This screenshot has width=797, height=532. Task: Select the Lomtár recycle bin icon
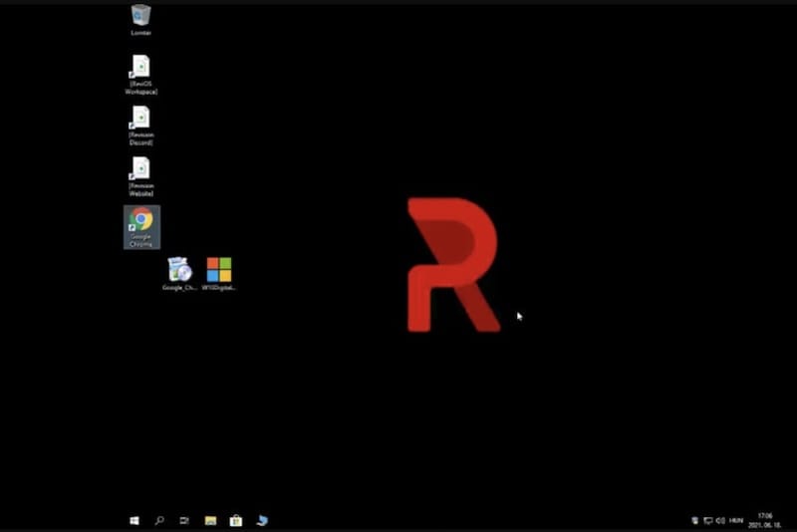click(x=140, y=19)
